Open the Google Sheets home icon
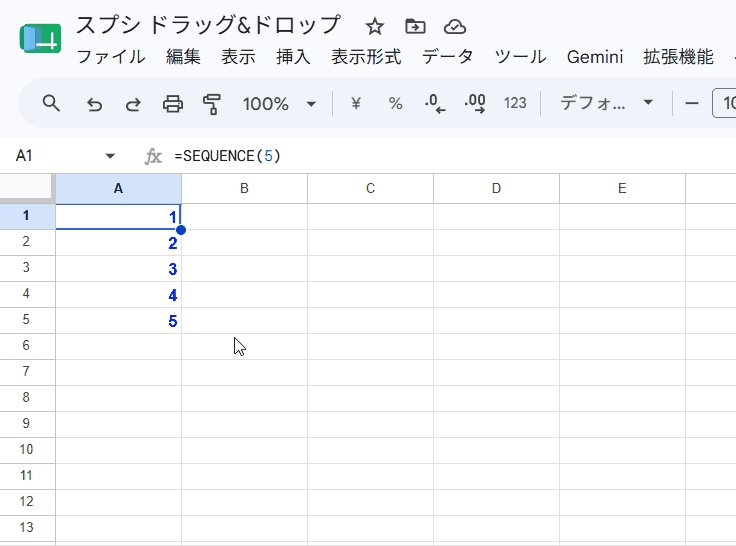 pos(40,38)
